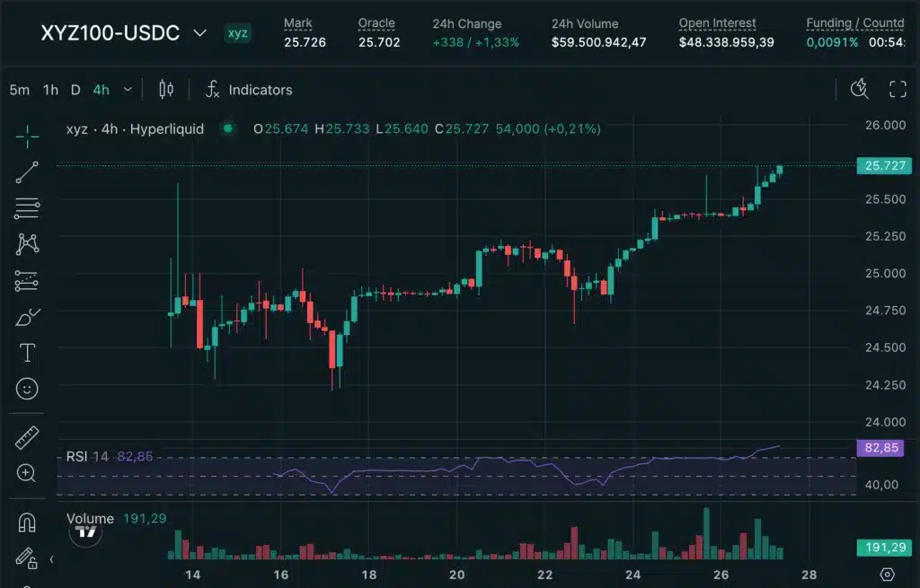Switch to the 5m timeframe
Screen dimensions: 920x588
tap(17, 90)
